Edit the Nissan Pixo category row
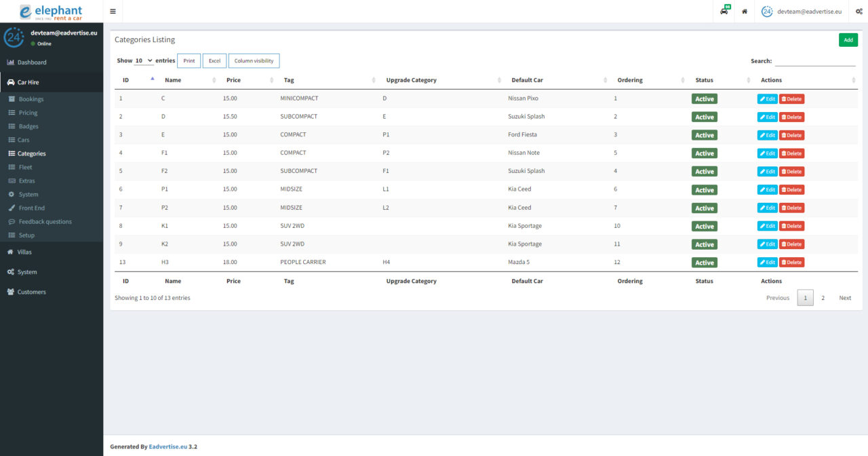Screen dimensions: 868x456 coord(767,99)
